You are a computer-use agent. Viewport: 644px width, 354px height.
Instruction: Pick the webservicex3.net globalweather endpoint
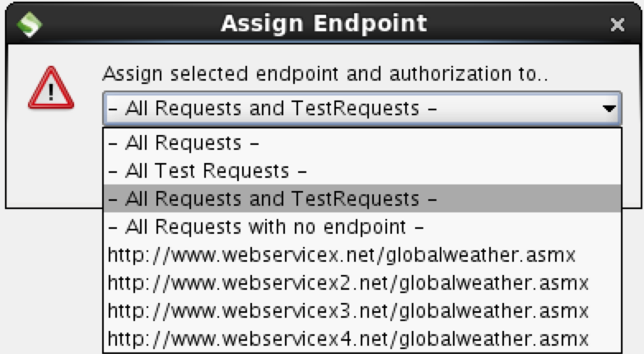(348, 311)
